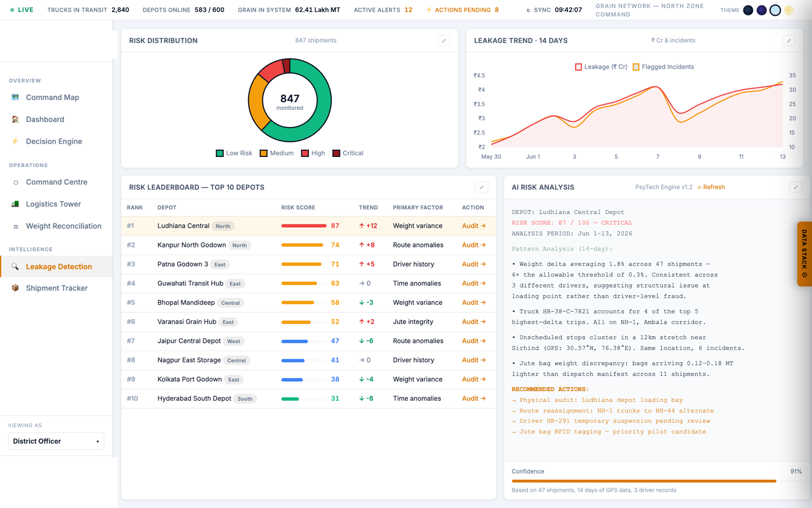Expand the Leakage Trend chart panel

(x=789, y=41)
